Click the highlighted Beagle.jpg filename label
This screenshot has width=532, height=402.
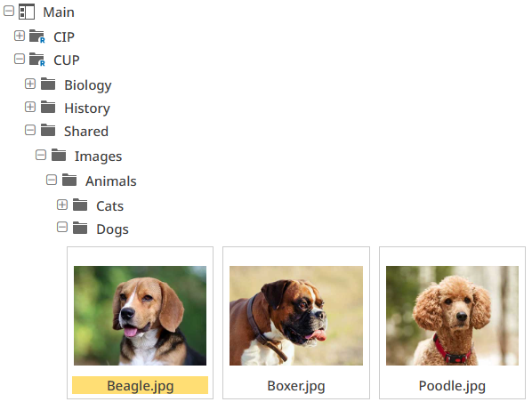[x=141, y=385]
